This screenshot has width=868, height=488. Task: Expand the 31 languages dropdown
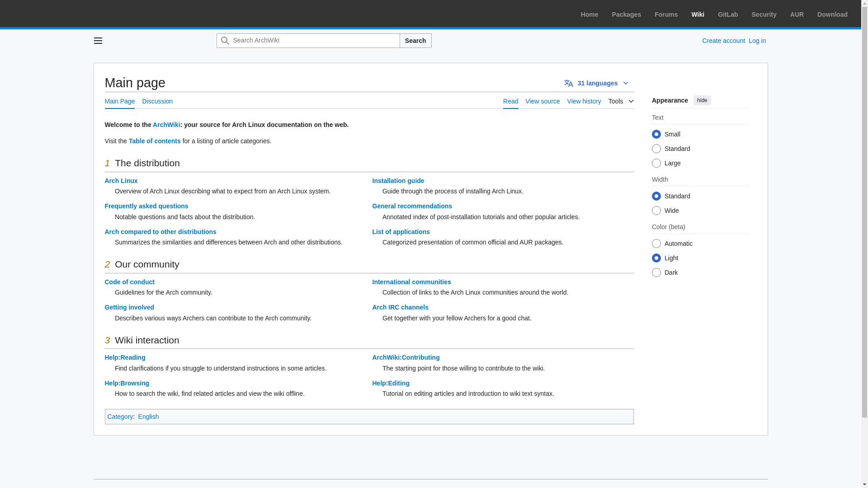[597, 83]
